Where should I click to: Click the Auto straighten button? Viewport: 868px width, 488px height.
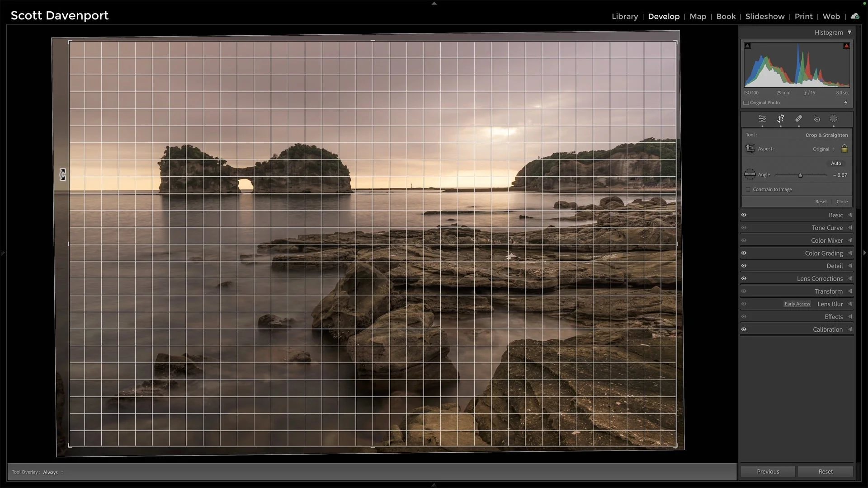(x=835, y=163)
